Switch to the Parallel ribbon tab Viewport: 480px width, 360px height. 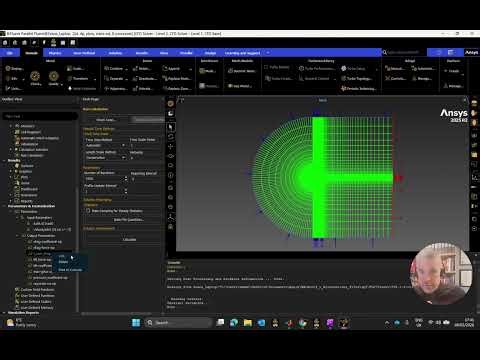point(186,53)
